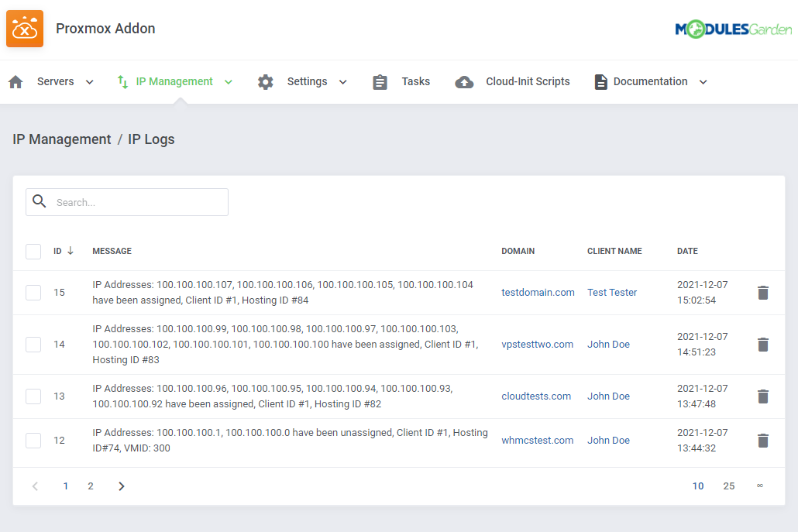The height and width of the screenshot is (532, 798).
Task: Click the Settings gear icon
Action: tap(265, 82)
